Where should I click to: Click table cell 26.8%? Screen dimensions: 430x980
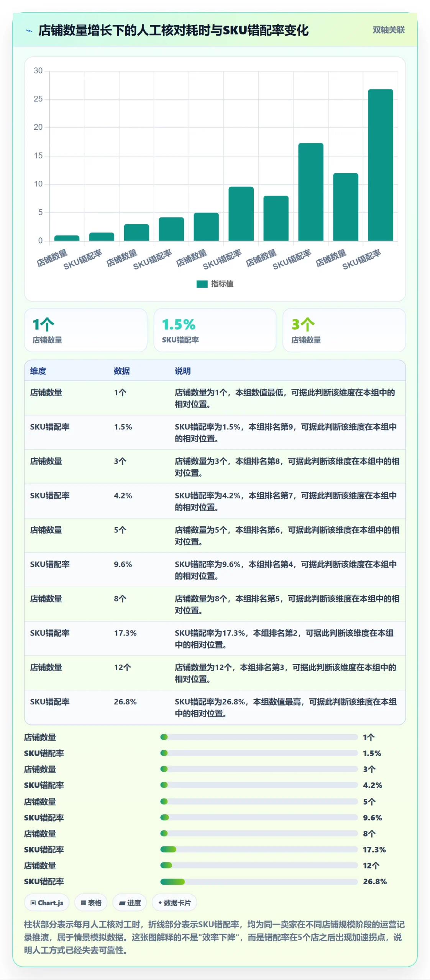(x=125, y=701)
